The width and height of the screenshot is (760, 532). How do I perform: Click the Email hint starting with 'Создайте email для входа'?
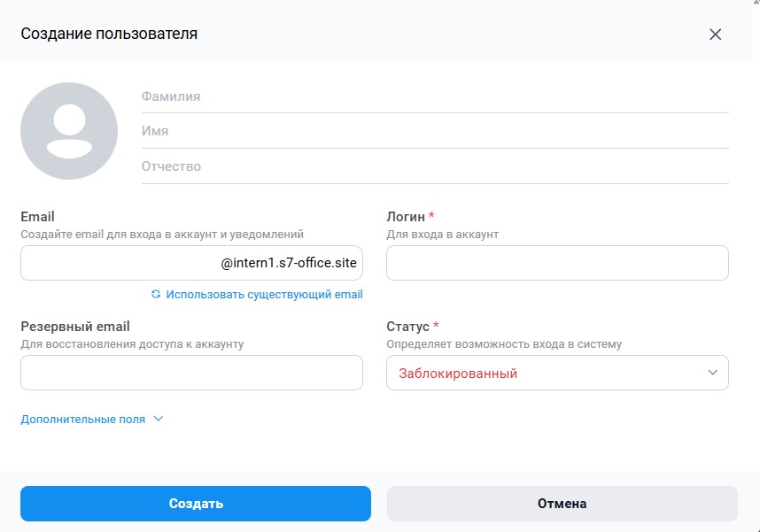[162, 234]
